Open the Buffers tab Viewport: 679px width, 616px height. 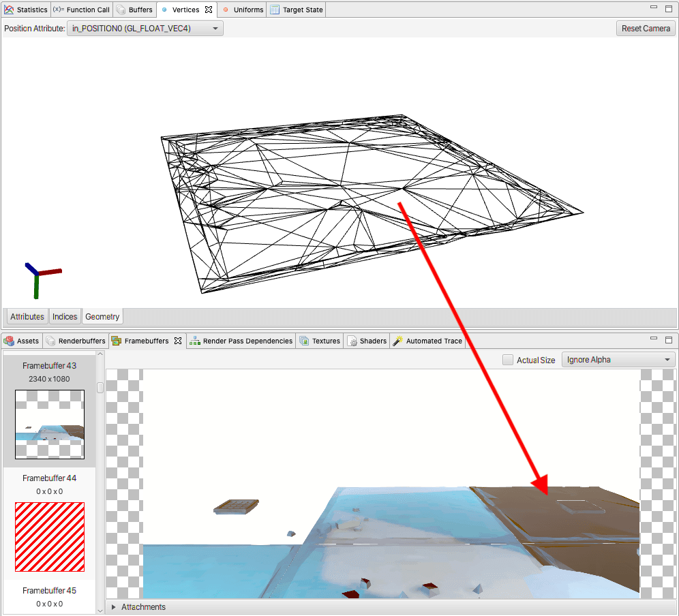tap(135, 10)
